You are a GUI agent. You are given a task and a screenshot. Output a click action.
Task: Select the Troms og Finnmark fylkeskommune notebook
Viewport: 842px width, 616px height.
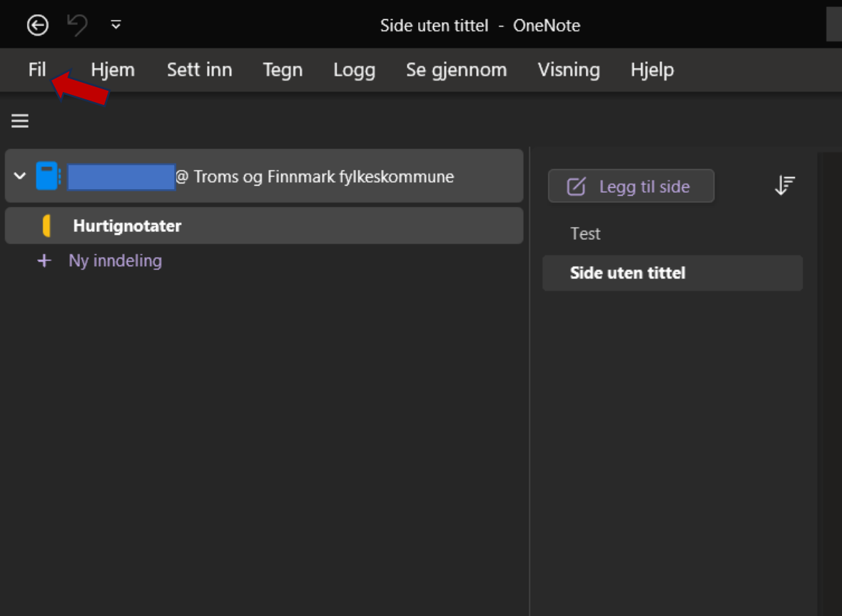264,176
